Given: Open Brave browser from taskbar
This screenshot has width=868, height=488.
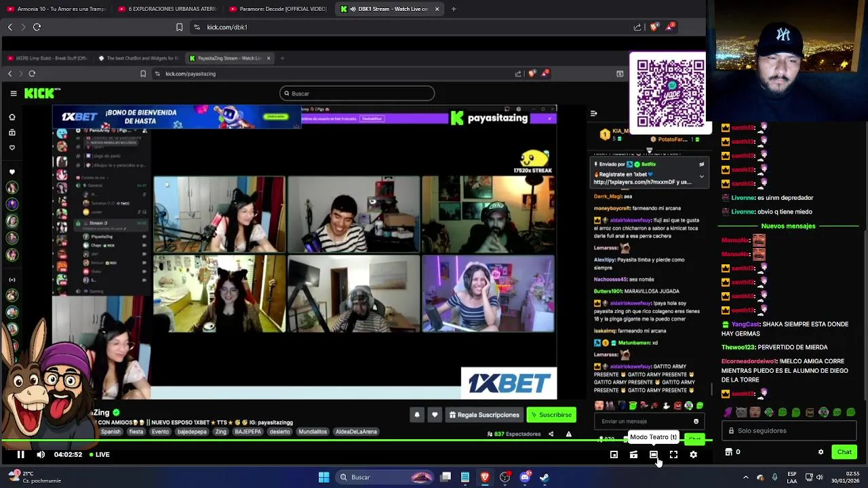Looking at the screenshot, I should pyautogui.click(x=485, y=477).
